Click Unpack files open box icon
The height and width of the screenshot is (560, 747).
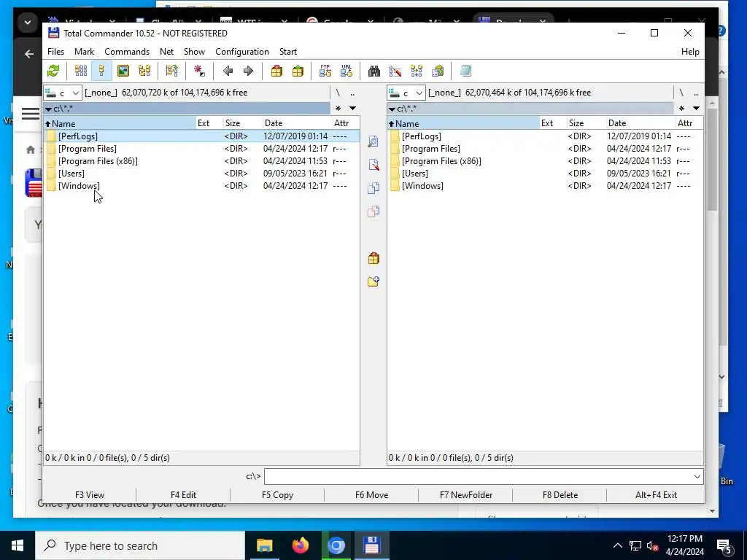298,71
